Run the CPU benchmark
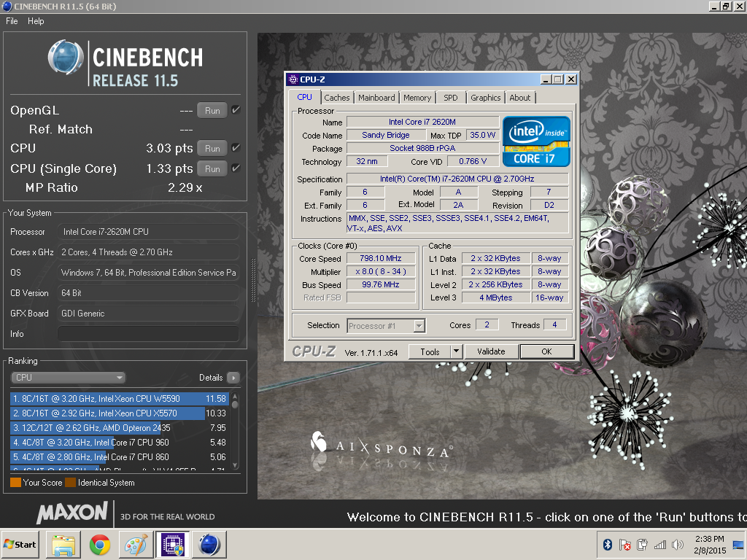The image size is (747, 560). (x=212, y=148)
